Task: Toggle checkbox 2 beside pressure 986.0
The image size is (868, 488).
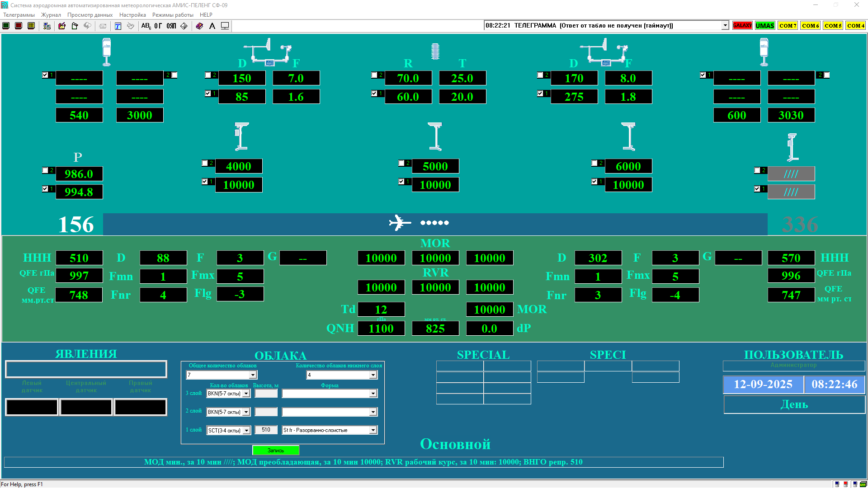Action: [x=45, y=170]
